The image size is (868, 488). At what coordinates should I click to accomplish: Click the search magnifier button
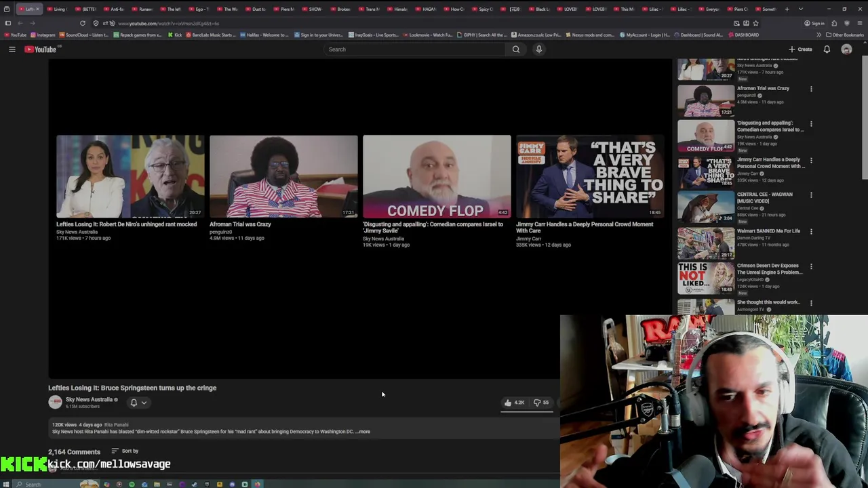516,49
